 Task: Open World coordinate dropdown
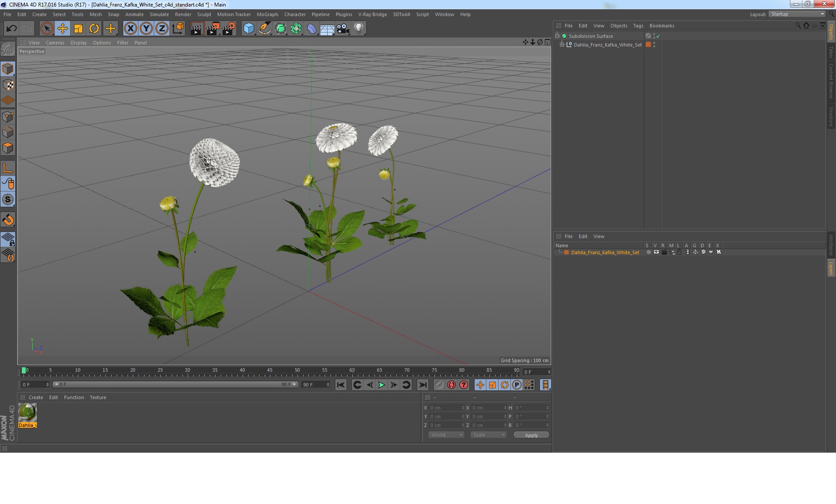pyautogui.click(x=446, y=435)
